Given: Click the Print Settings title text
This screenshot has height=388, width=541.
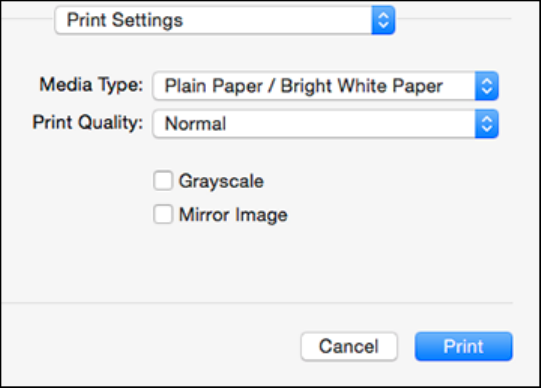Looking at the screenshot, I should coord(125,20).
